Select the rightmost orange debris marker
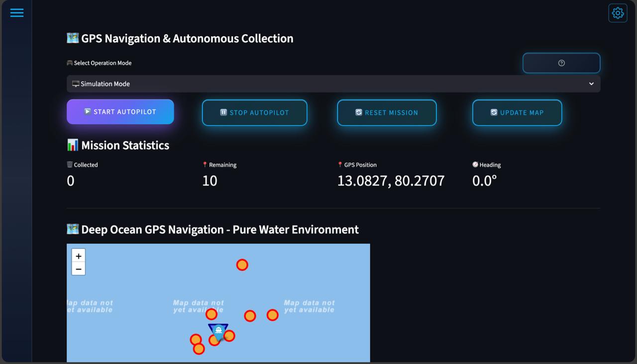This screenshot has height=364, width=637. (272, 315)
